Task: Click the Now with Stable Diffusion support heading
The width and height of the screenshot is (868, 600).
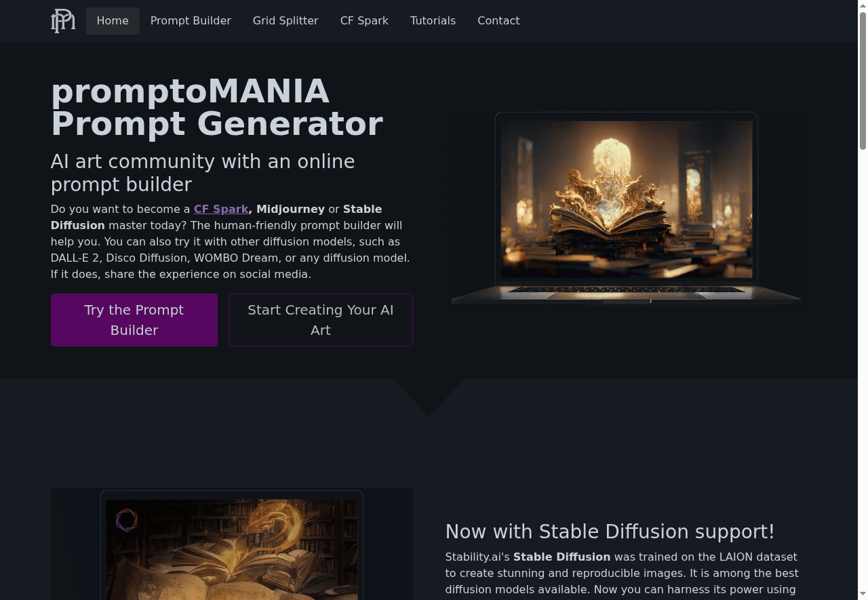Action: pos(610,532)
